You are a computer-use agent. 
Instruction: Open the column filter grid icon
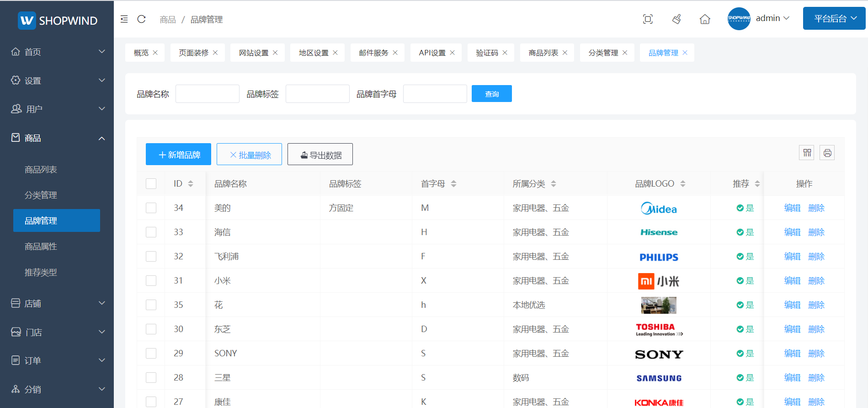pyautogui.click(x=807, y=153)
